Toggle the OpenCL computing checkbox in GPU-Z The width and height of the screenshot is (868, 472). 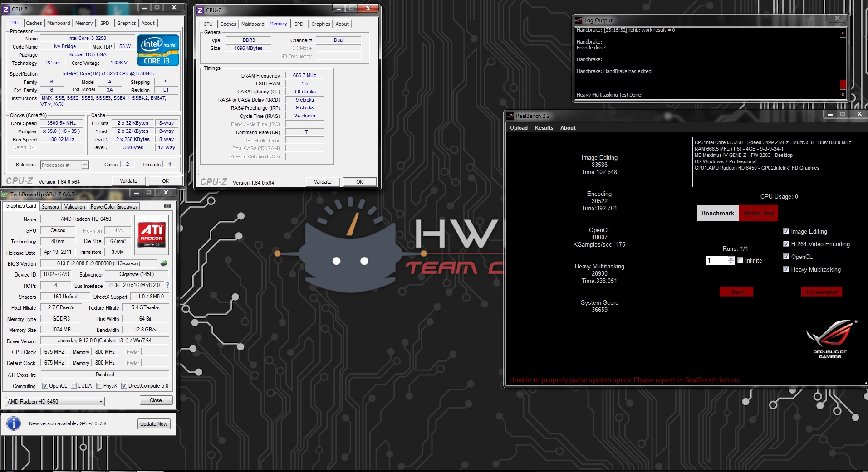pyautogui.click(x=45, y=386)
